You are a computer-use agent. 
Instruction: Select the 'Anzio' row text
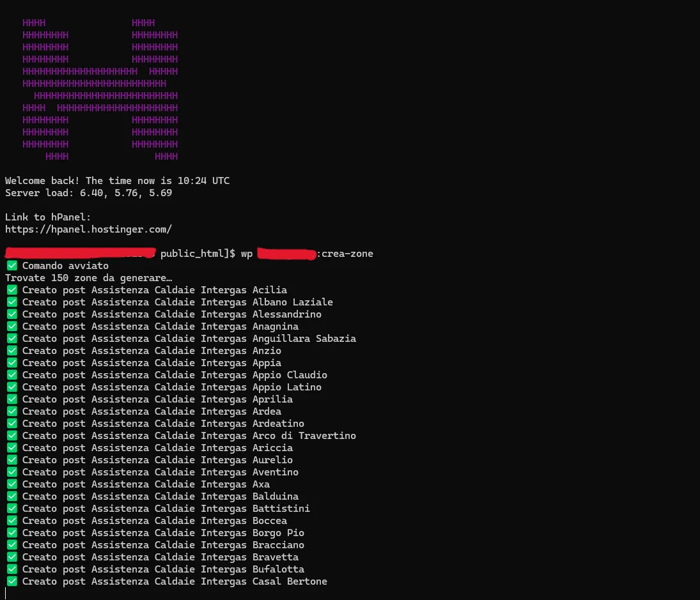point(152,351)
